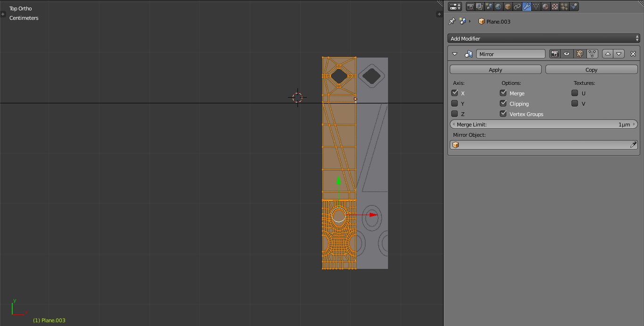Viewport: 644px width, 326px height.
Task: Adjust the Merge Limit slider
Action: coord(543,124)
